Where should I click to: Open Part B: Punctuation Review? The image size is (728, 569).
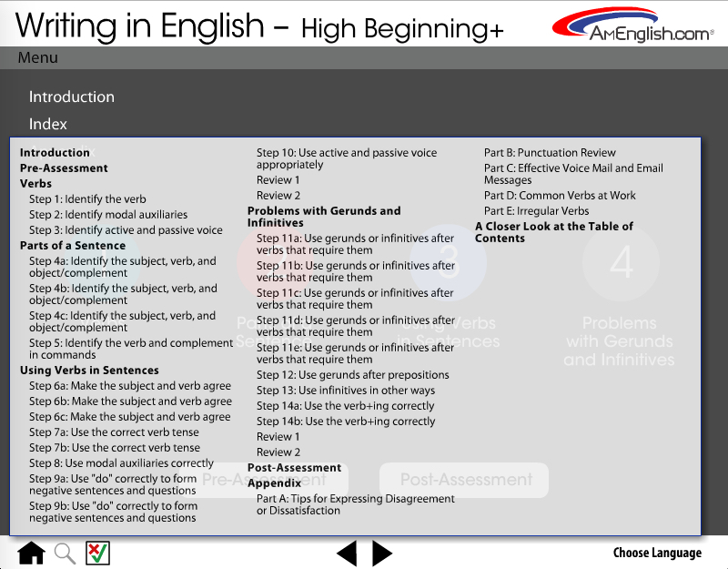click(x=550, y=153)
